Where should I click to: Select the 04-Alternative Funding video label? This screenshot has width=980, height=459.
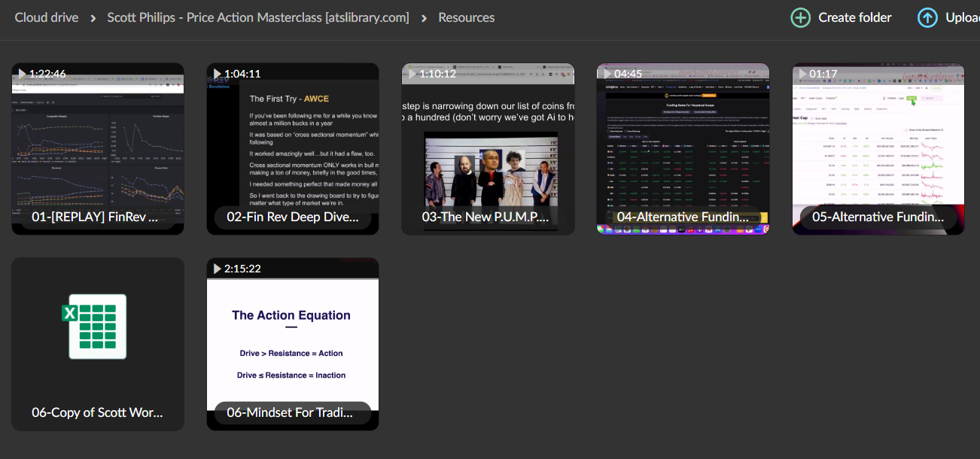coord(683,217)
